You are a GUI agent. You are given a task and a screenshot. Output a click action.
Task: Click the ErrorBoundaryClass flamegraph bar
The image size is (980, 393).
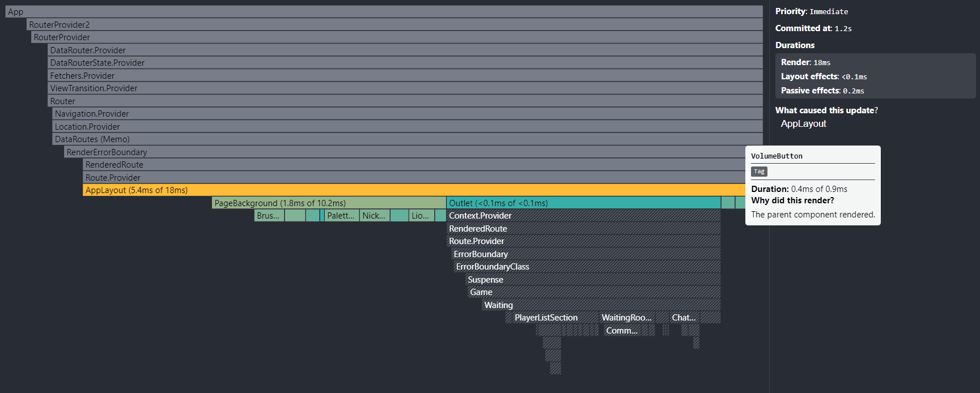(587, 267)
